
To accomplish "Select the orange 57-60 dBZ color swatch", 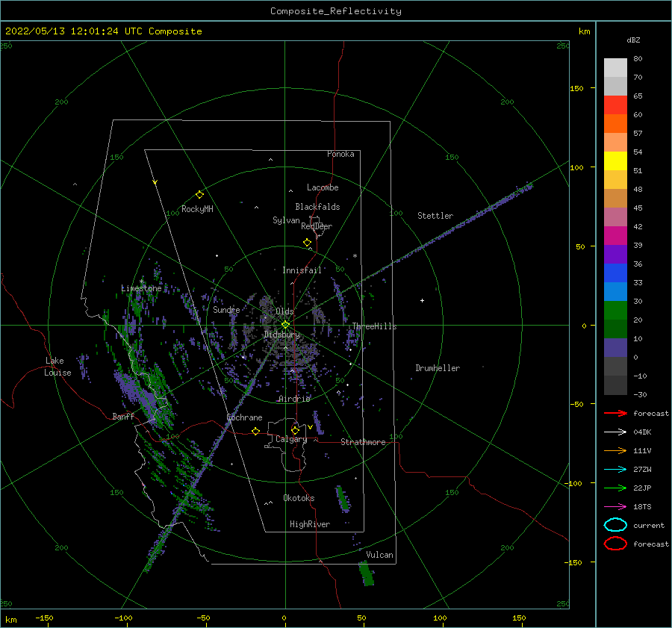I will [615, 123].
